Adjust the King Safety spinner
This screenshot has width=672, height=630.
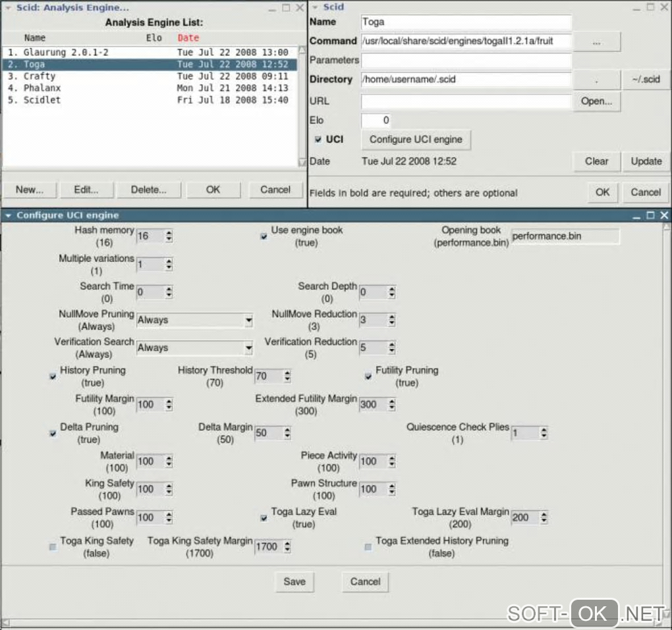click(x=155, y=490)
